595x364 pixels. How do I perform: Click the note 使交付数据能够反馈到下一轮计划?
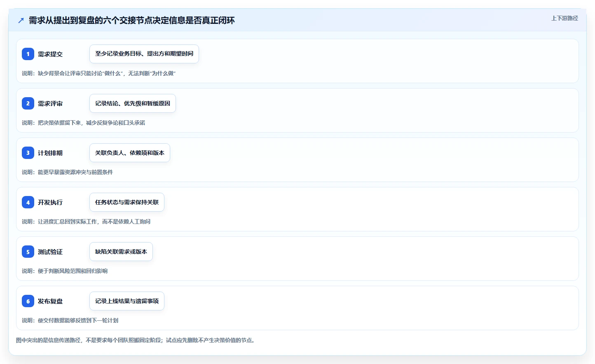70,320
